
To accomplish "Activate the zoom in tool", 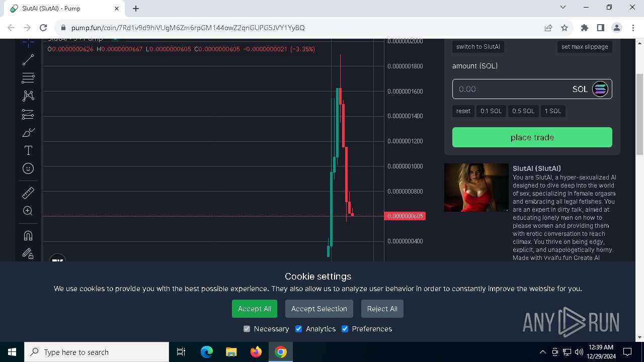I will pyautogui.click(x=28, y=211).
